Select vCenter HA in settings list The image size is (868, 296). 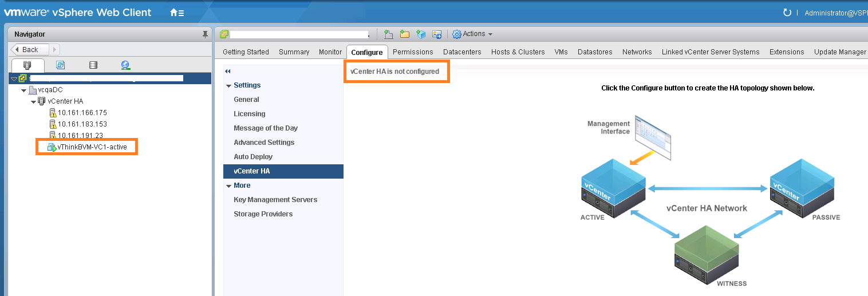(x=283, y=171)
